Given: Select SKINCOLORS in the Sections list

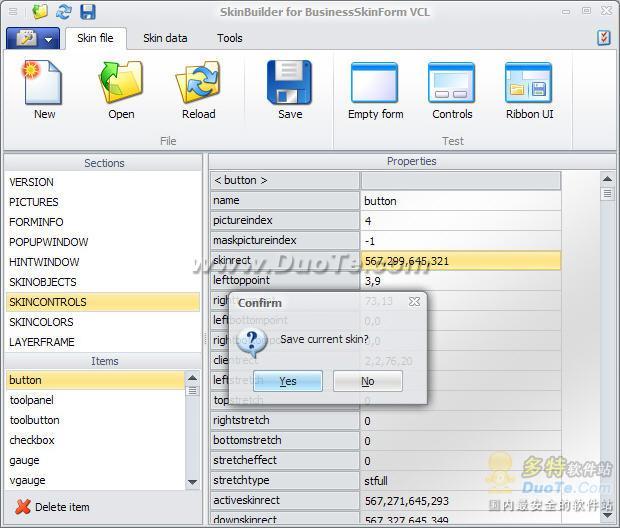Looking at the screenshot, I should click(41, 322).
